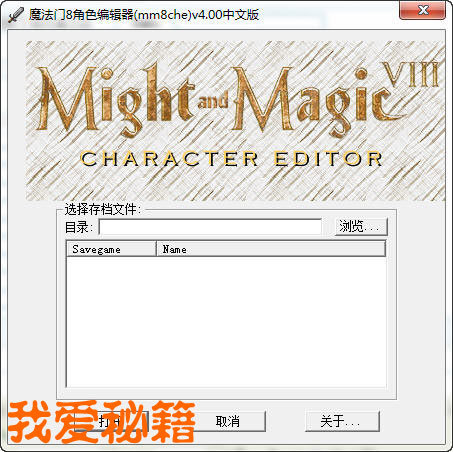Close the mm8che editor window
This screenshot has width=453, height=452.
coord(423,10)
